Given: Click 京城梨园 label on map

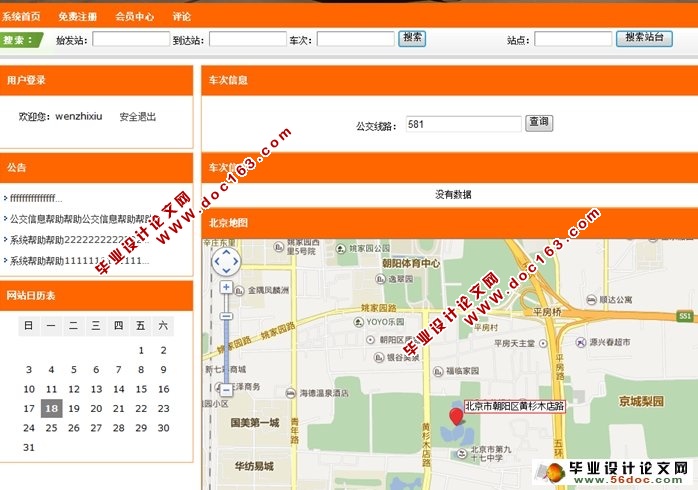Looking at the screenshot, I should click(x=641, y=401).
